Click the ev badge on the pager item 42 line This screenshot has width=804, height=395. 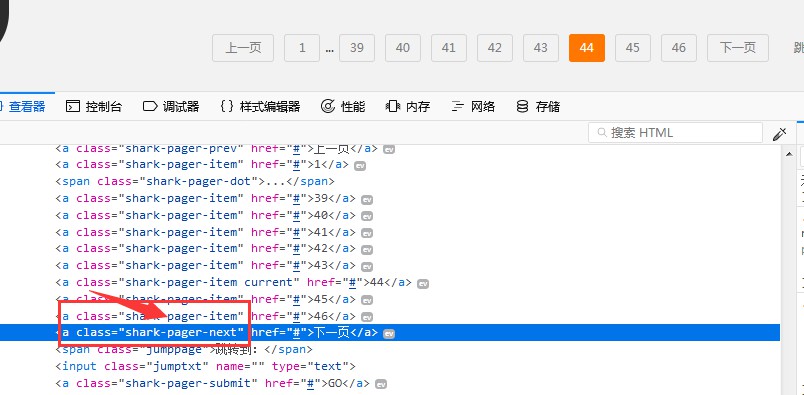coord(367,250)
